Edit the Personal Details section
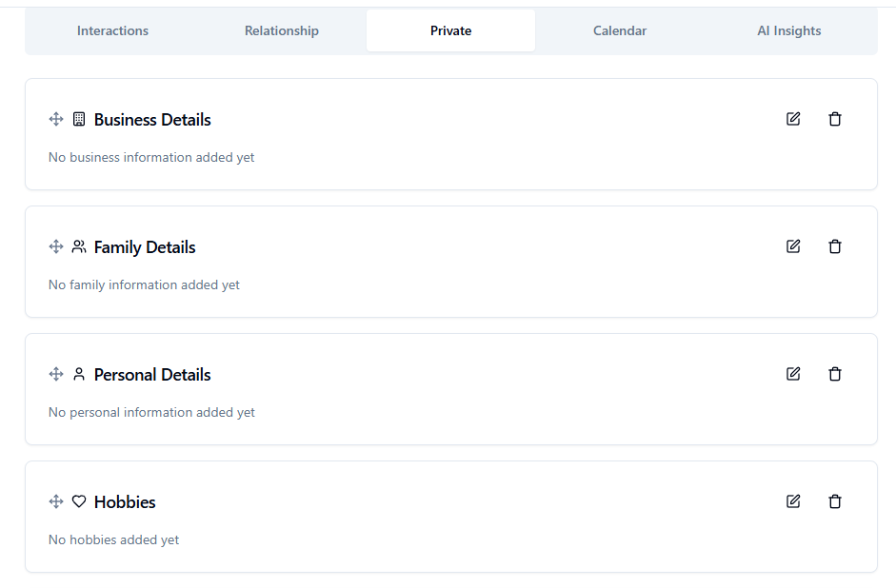 tap(793, 374)
